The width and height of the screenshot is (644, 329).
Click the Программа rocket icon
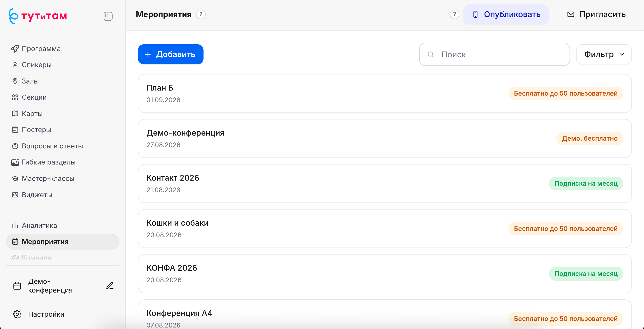[x=15, y=49]
